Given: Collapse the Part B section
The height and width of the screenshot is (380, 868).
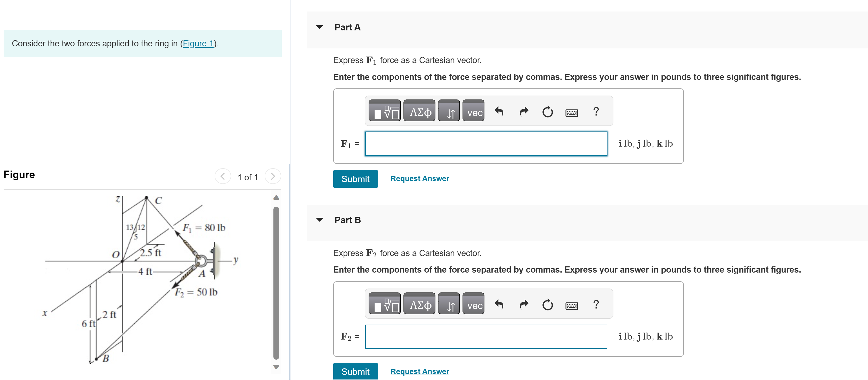Looking at the screenshot, I should click(319, 220).
